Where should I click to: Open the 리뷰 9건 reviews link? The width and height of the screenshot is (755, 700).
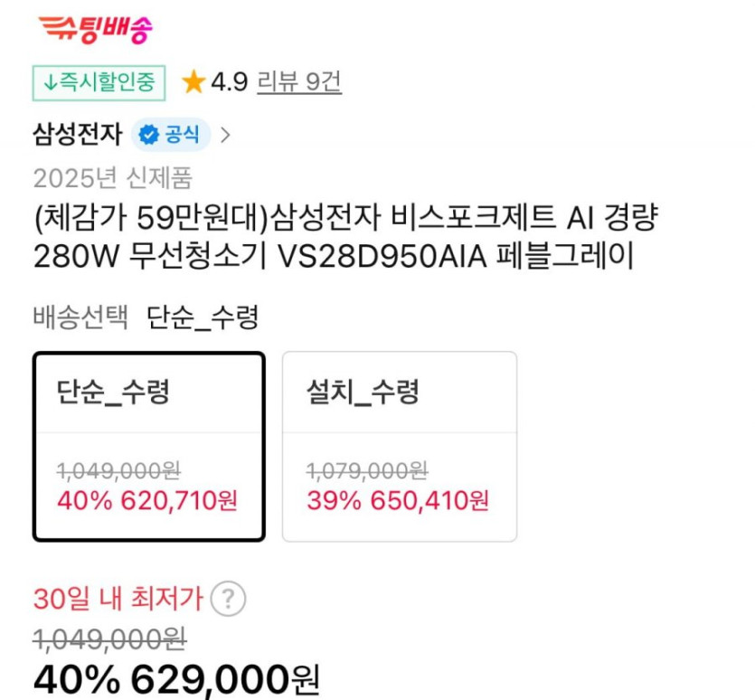[x=299, y=82]
